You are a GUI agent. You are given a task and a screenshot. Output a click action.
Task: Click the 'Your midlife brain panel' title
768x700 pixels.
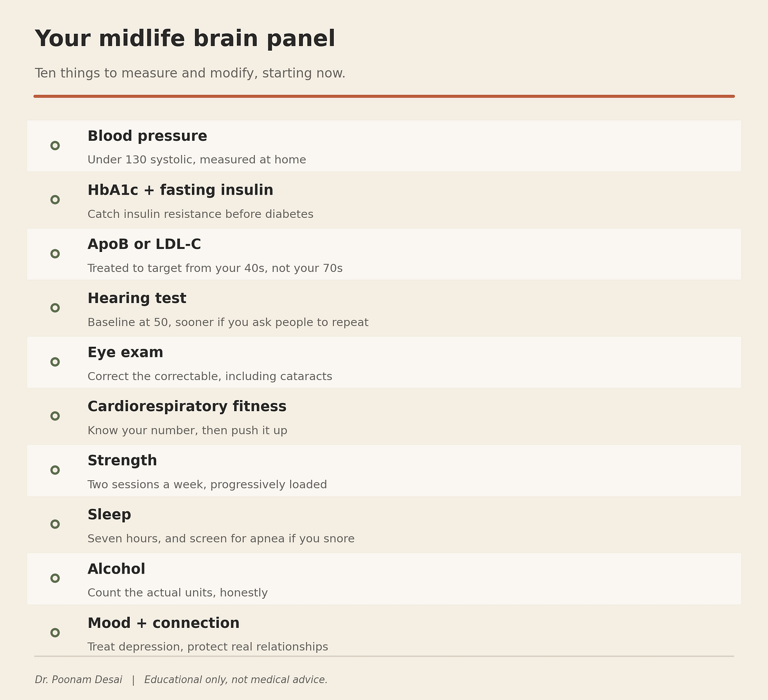[x=185, y=39]
